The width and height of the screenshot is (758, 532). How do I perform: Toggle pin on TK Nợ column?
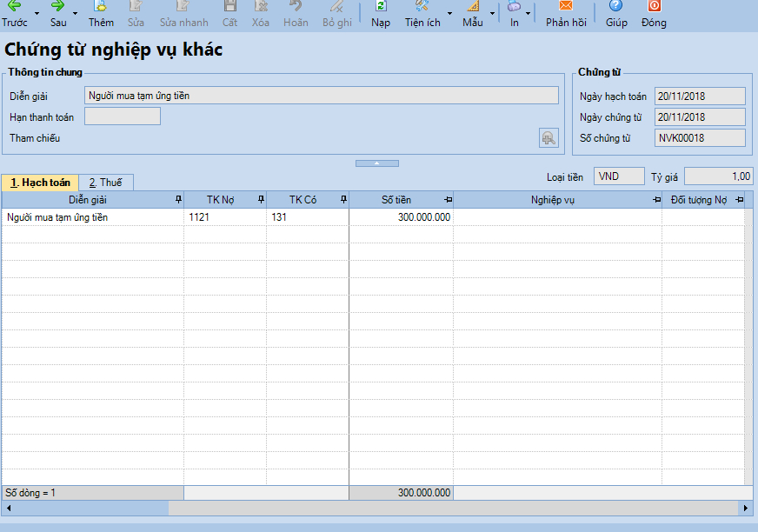(261, 200)
